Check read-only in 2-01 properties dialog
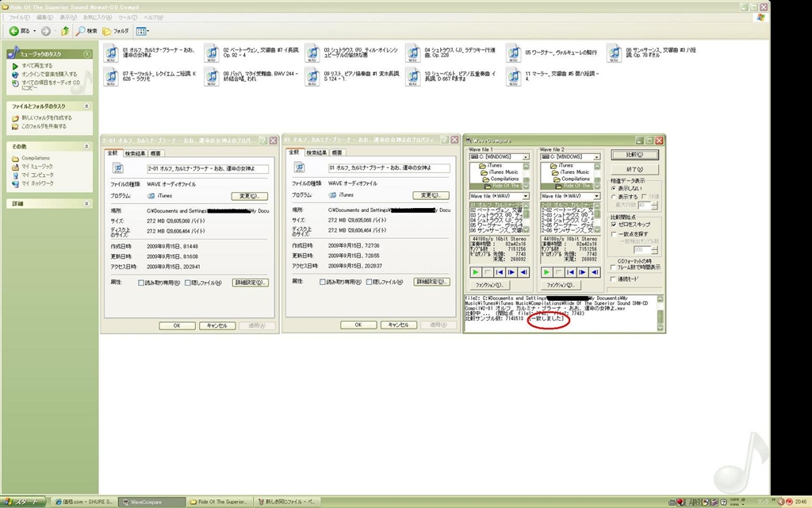The height and width of the screenshot is (508, 812). [141, 283]
